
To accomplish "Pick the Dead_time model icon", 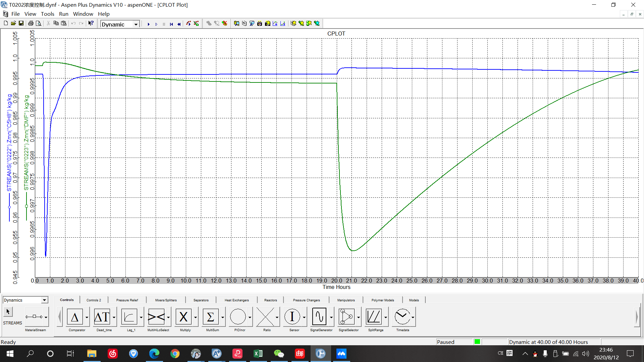I will tap(102, 317).
